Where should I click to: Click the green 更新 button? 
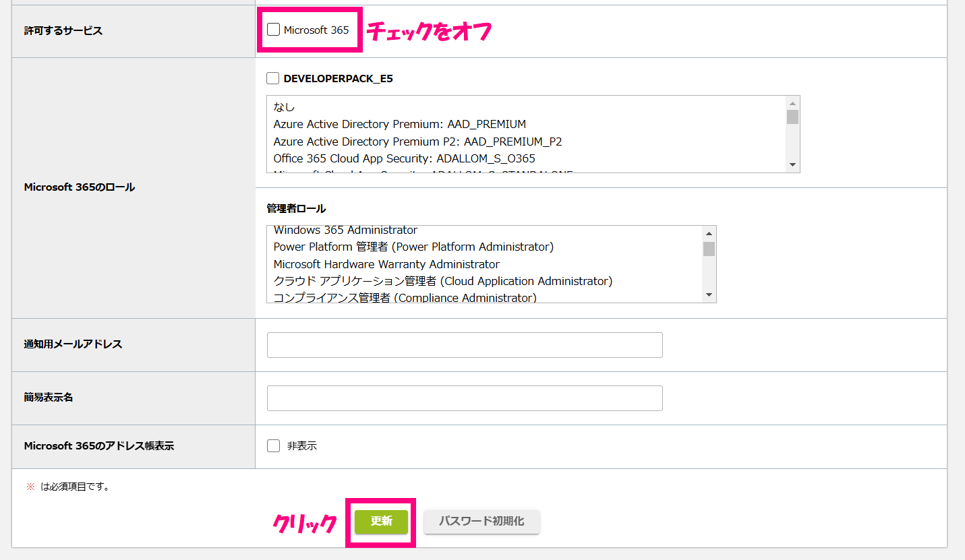click(x=381, y=522)
